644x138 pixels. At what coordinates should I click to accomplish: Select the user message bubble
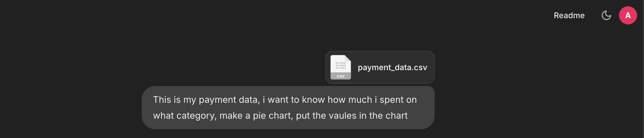tap(288, 108)
